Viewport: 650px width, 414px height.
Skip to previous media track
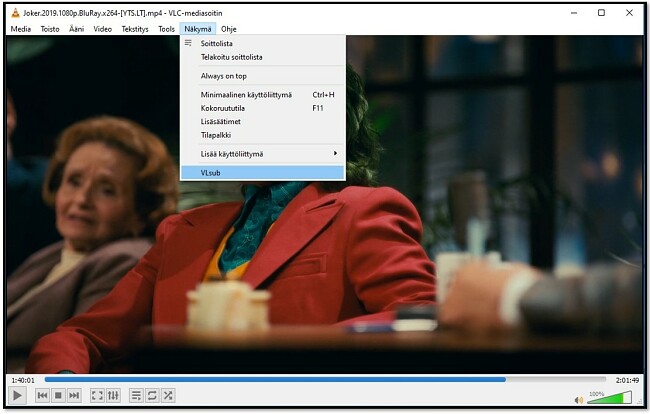click(42, 395)
